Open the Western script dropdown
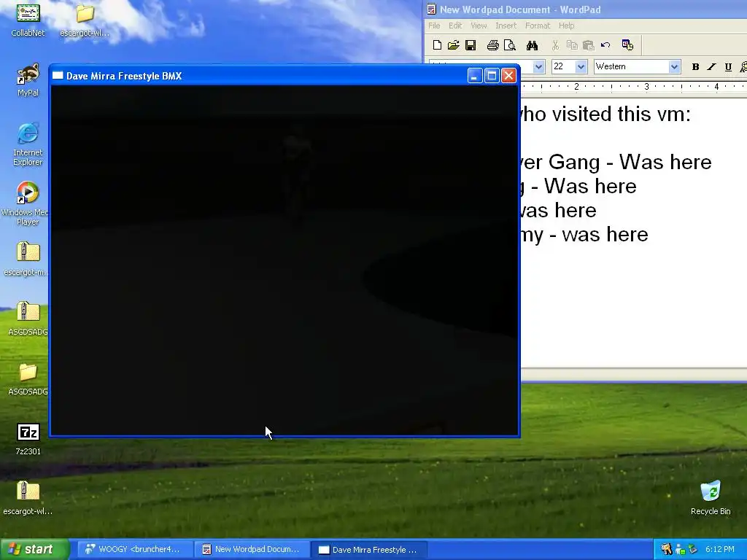The image size is (747, 560). coord(674,66)
